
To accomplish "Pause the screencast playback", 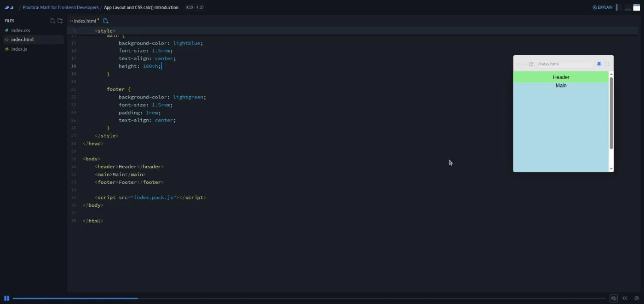I will 6,298.
